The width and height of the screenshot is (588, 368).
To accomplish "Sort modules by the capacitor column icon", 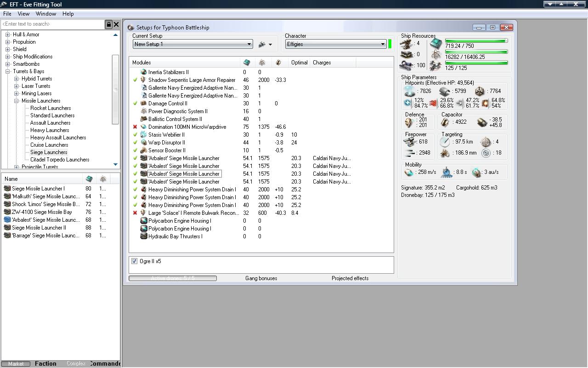I will (278, 63).
